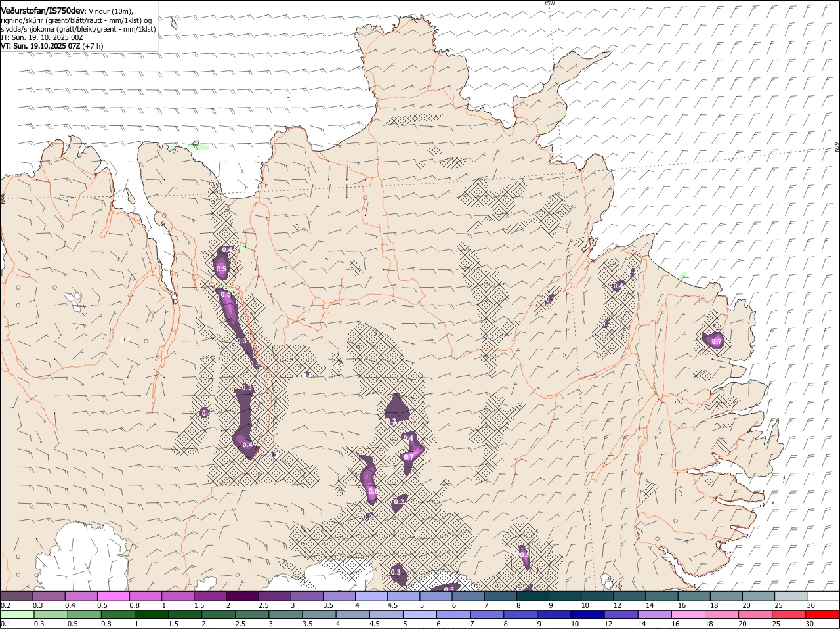The image size is (840, 629).
Task: Click the IT: Sun. 19. 10. 2025 00Z line
Action: [x=42, y=37]
